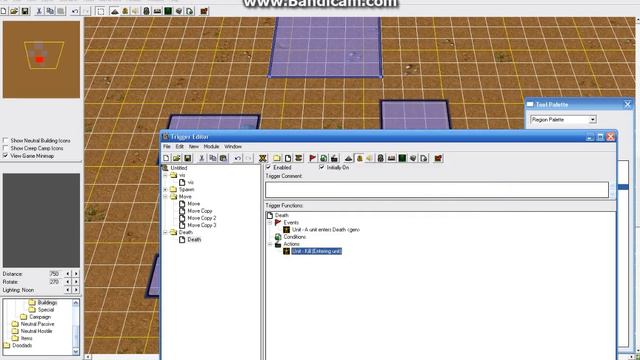This screenshot has width=640, height=360.
Task: Collapse Death category in trigger tree
Action: click(165, 232)
